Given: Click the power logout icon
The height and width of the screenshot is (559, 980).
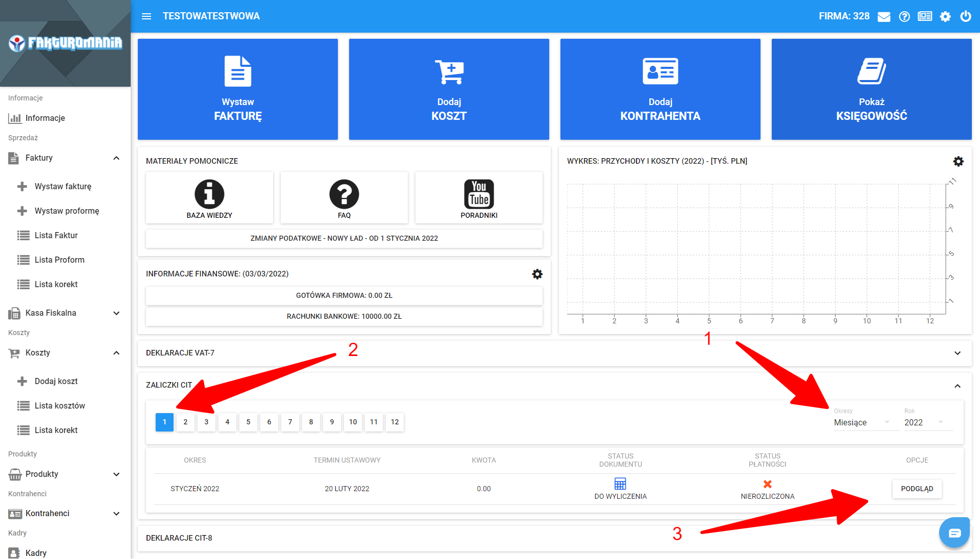Looking at the screenshot, I should [x=965, y=16].
